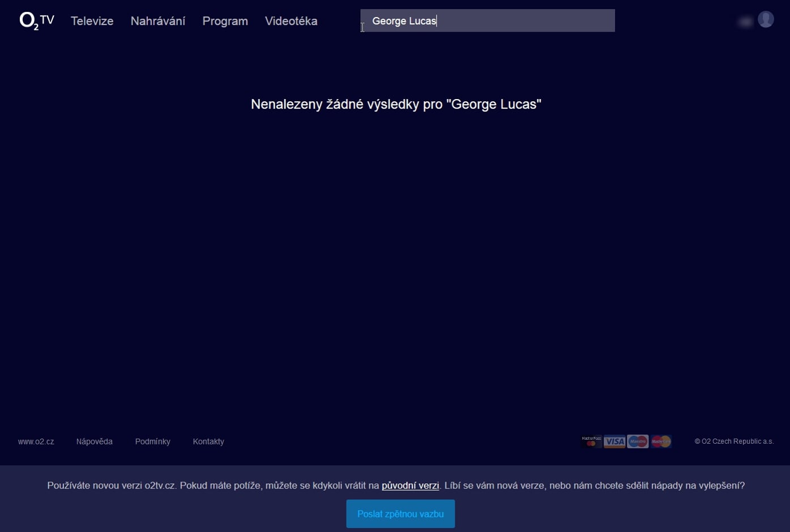Click the O2 Czech Republic a.s. copyright text
Image resolution: width=790 pixels, height=532 pixels.
pyautogui.click(x=734, y=441)
